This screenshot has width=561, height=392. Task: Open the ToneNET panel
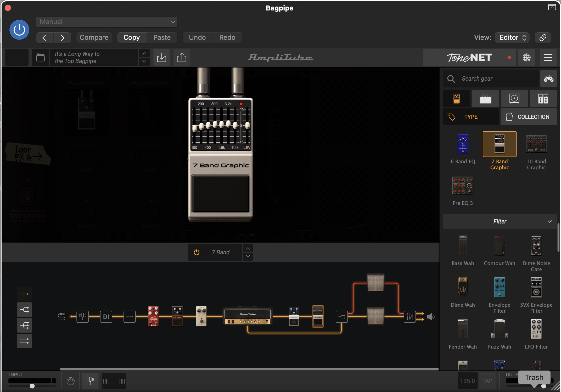coord(469,57)
